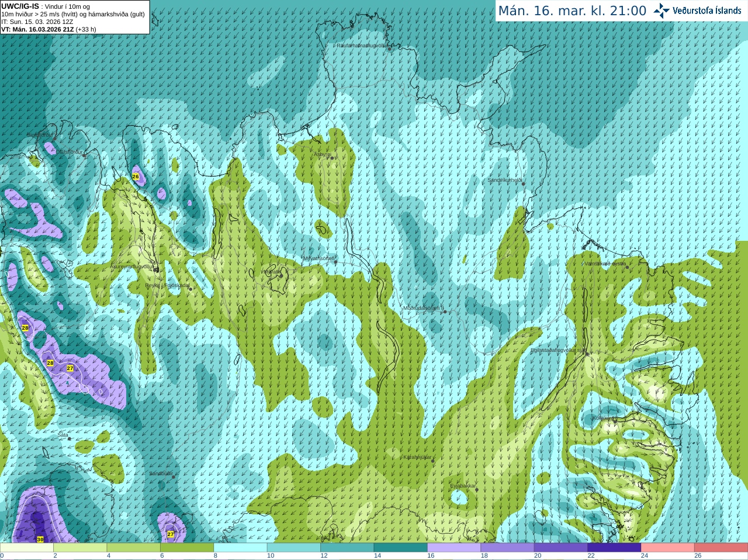748x560 pixels.
Task: Click the 'IT: Sun. 15. 03. 2026 12Z' line
Action: pos(37,22)
